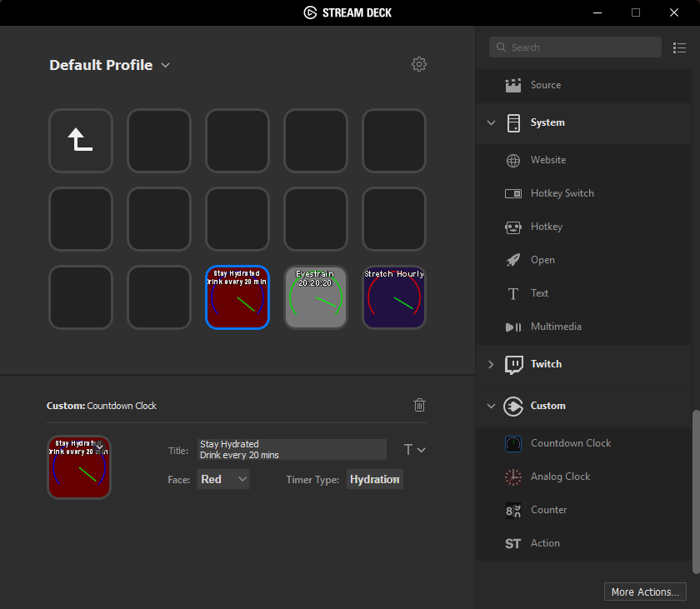700x609 pixels.
Task: Click the More Actions button
Action: [x=645, y=592]
